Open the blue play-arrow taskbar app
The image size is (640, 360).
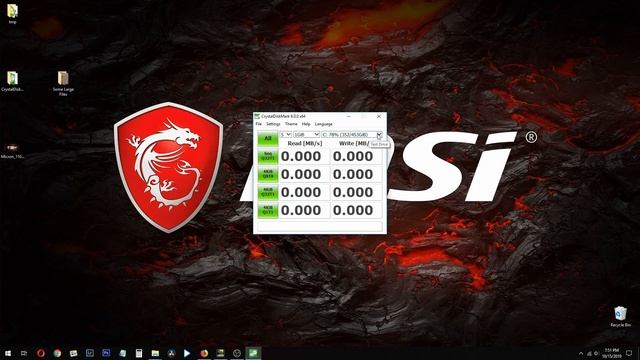[187, 353]
